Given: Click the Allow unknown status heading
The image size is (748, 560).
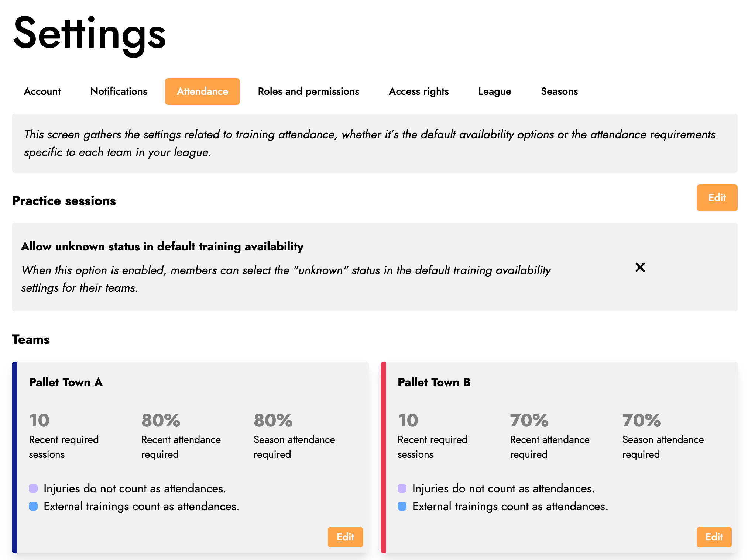Looking at the screenshot, I should (x=162, y=246).
